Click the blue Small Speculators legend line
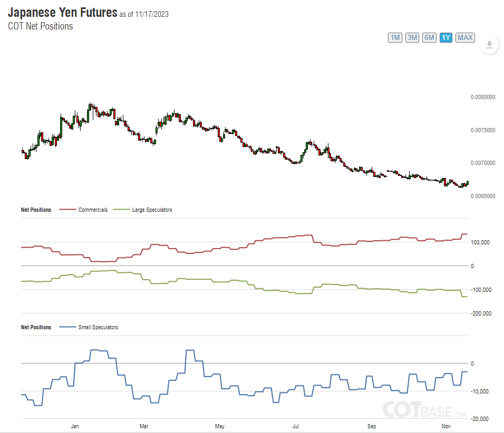 pos(67,327)
